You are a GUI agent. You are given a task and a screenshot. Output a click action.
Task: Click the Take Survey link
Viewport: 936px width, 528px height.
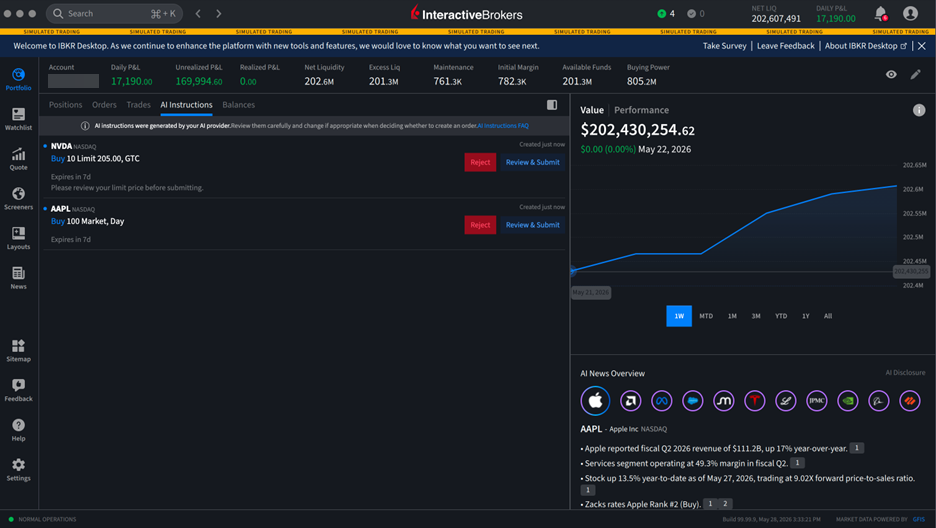click(x=724, y=46)
